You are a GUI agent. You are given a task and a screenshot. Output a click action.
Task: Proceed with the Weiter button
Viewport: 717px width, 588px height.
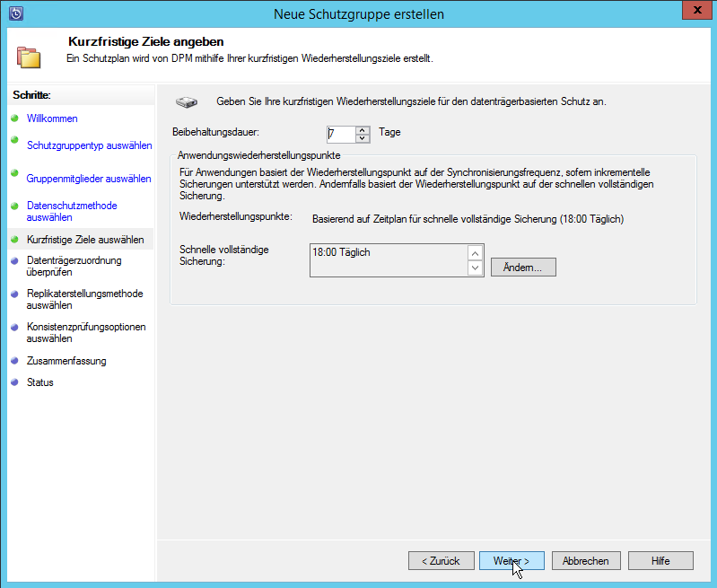coord(512,561)
